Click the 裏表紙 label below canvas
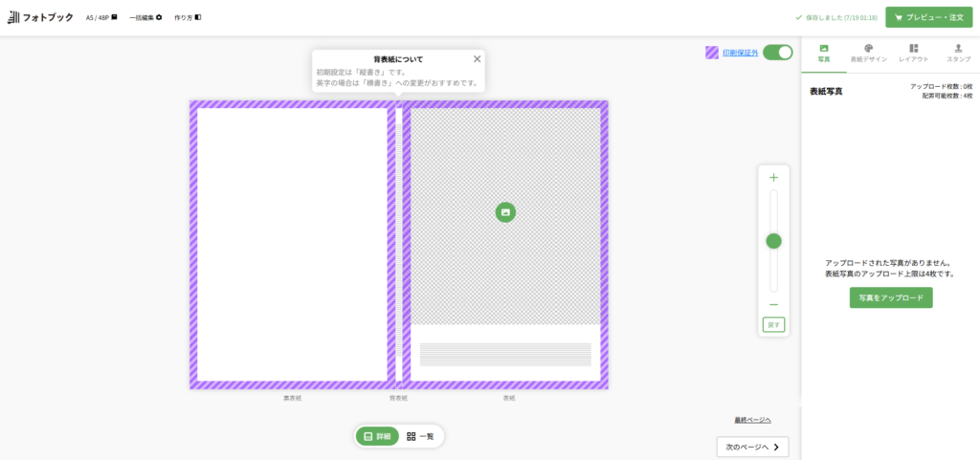The image size is (980, 460). pyautogui.click(x=292, y=398)
